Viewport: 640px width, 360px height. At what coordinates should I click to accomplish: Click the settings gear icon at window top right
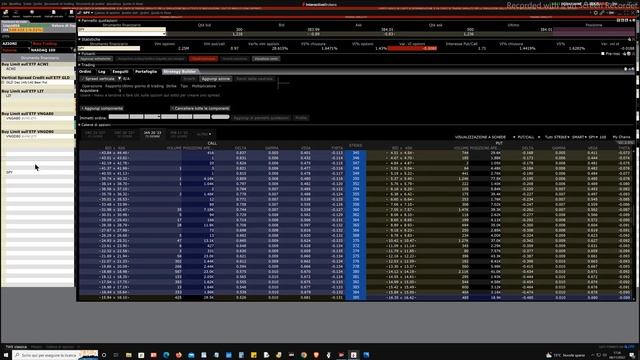click(596, 13)
